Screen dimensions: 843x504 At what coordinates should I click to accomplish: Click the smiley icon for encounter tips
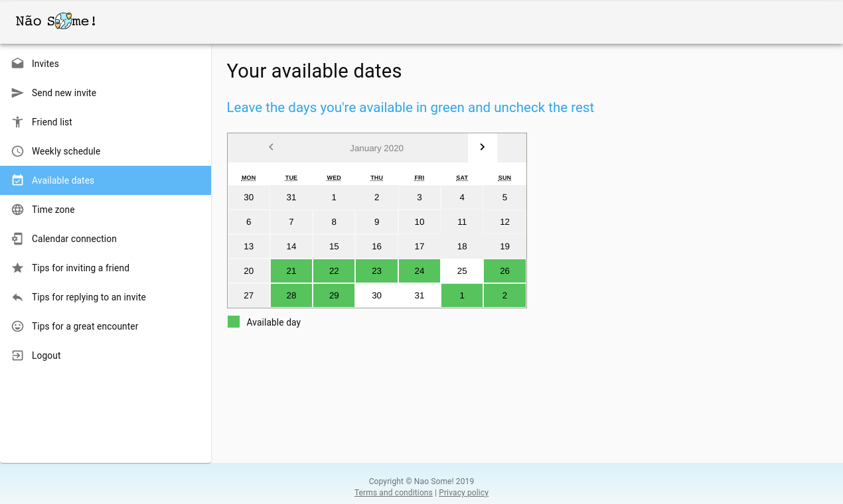click(18, 326)
